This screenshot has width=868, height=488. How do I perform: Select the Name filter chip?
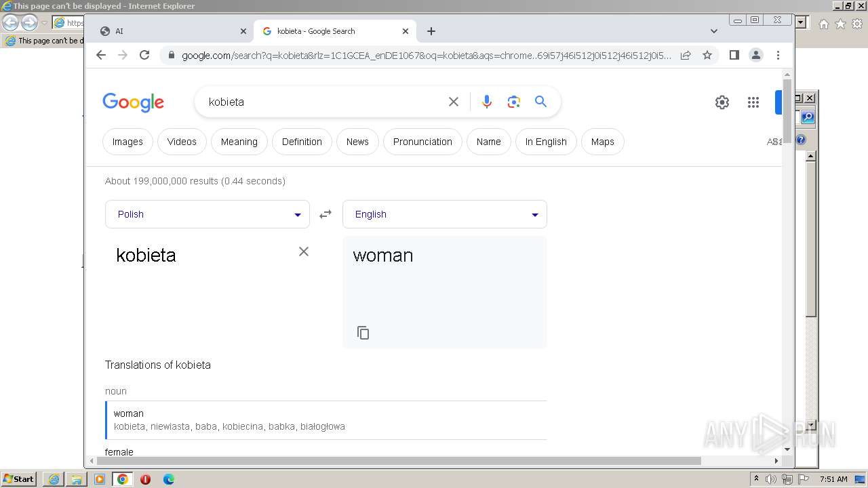click(x=488, y=142)
